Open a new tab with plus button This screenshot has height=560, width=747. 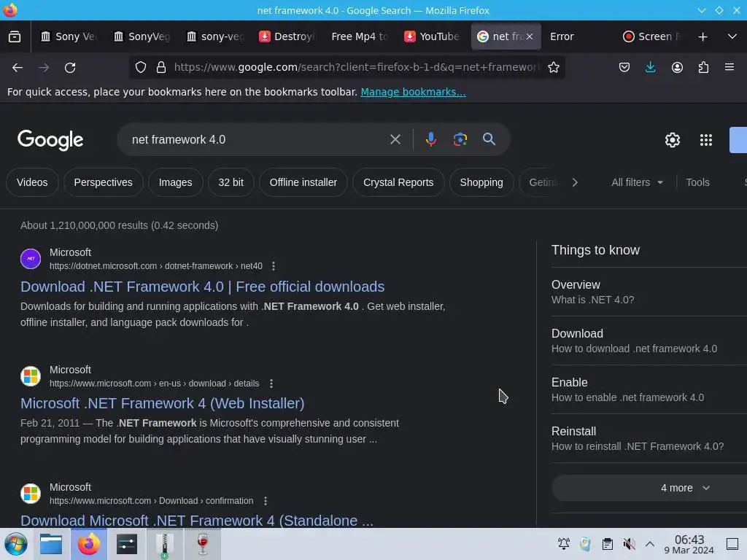(x=703, y=36)
